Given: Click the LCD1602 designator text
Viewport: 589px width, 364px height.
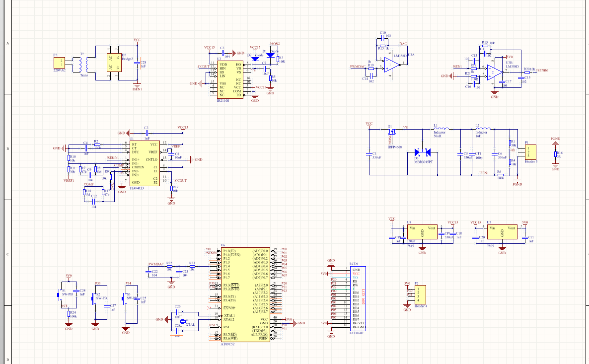Looking at the screenshot, I should pos(357,333).
